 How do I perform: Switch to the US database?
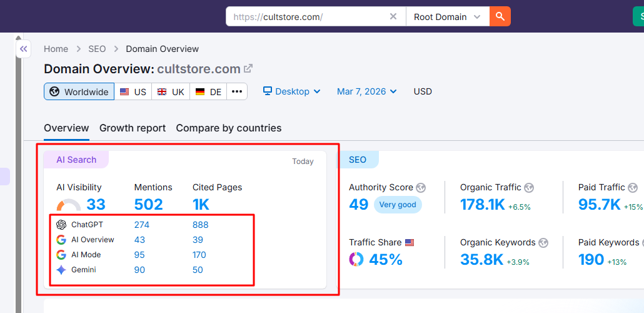tap(133, 91)
